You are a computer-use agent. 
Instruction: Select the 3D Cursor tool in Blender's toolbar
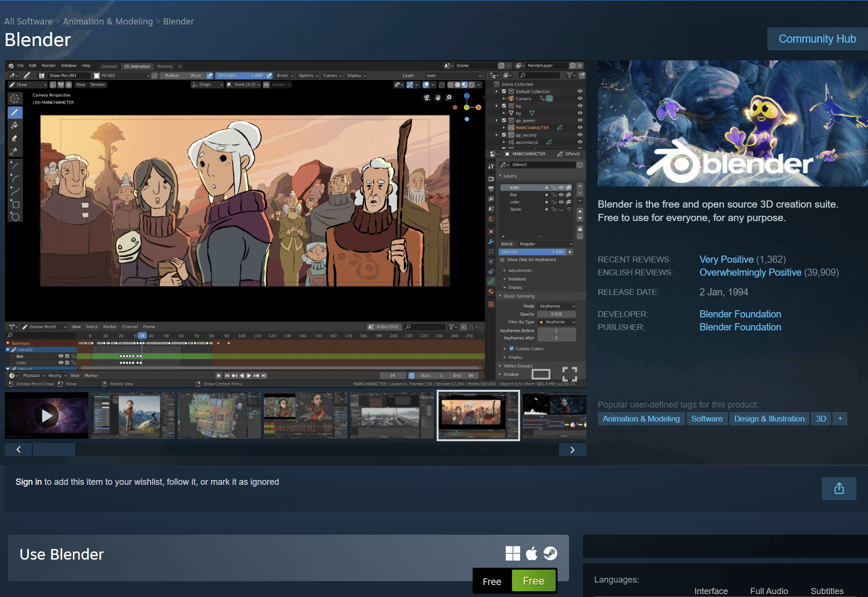(14, 98)
